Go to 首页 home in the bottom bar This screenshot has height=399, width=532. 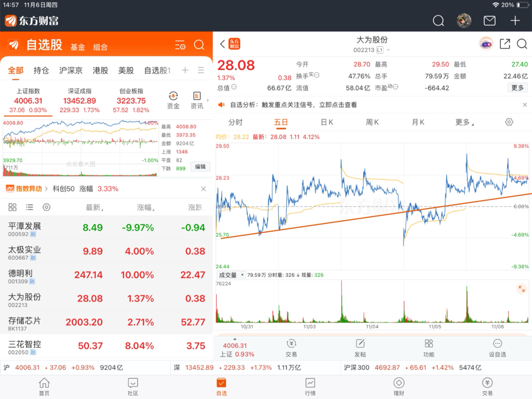click(x=44, y=387)
